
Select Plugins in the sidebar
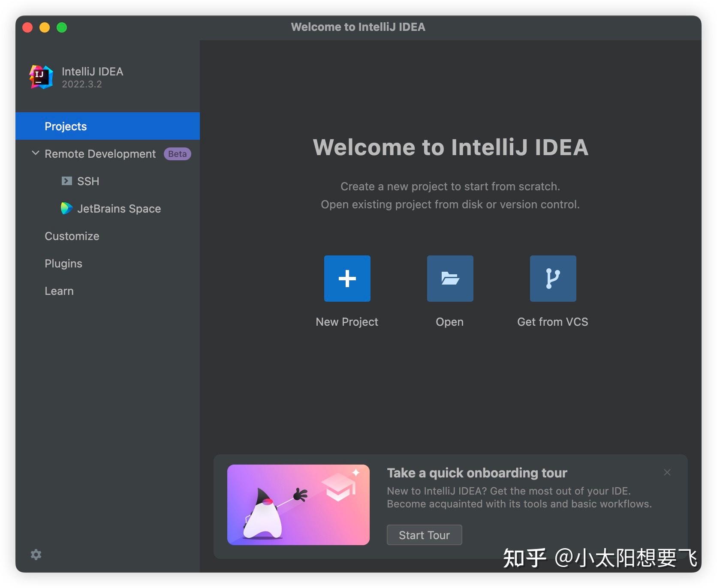point(63,263)
